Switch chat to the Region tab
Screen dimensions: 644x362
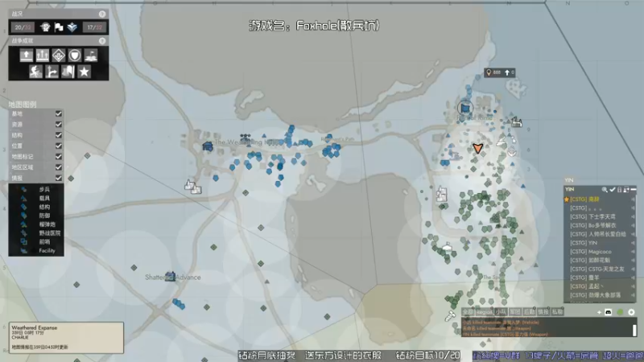[485, 312]
